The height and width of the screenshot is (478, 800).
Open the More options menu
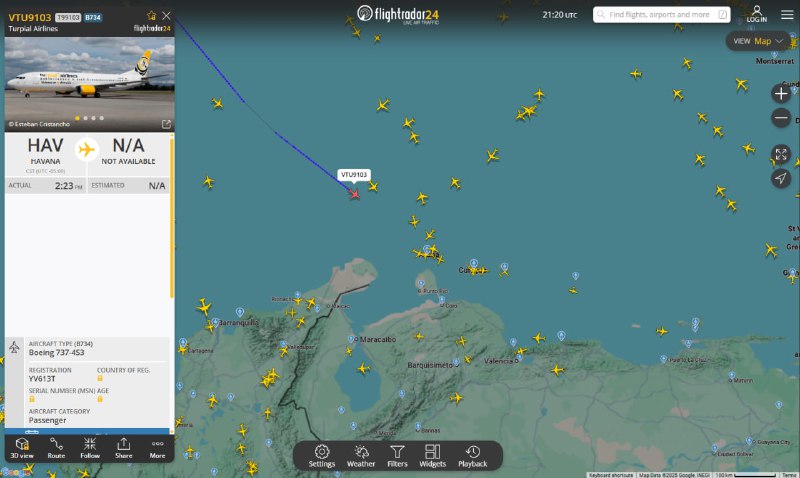click(x=157, y=448)
